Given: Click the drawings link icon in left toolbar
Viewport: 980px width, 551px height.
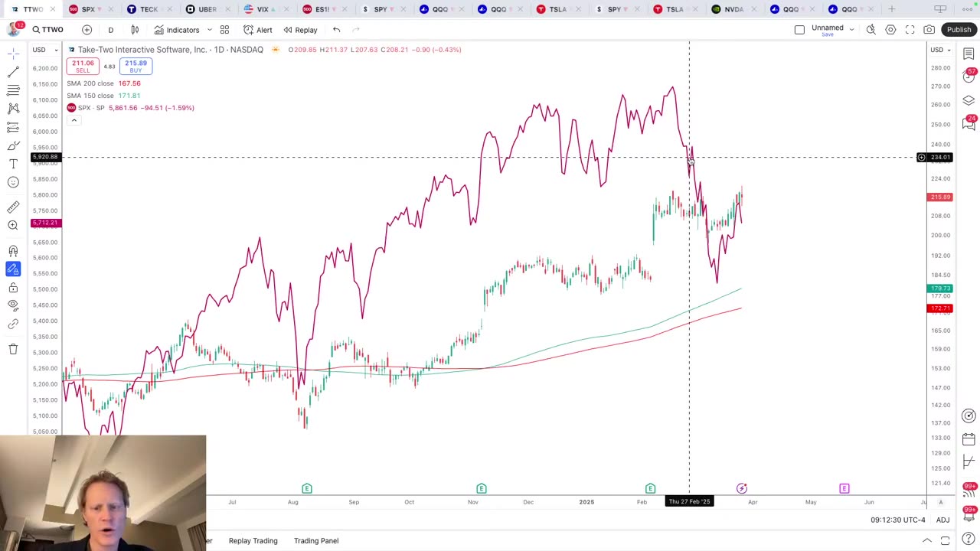Looking at the screenshot, I should tap(13, 324).
